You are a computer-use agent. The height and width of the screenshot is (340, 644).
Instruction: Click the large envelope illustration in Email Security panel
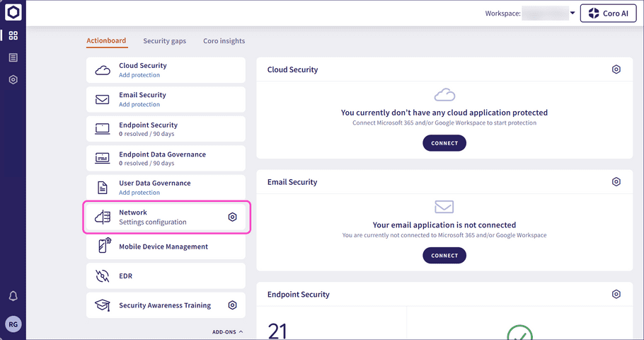click(x=444, y=207)
